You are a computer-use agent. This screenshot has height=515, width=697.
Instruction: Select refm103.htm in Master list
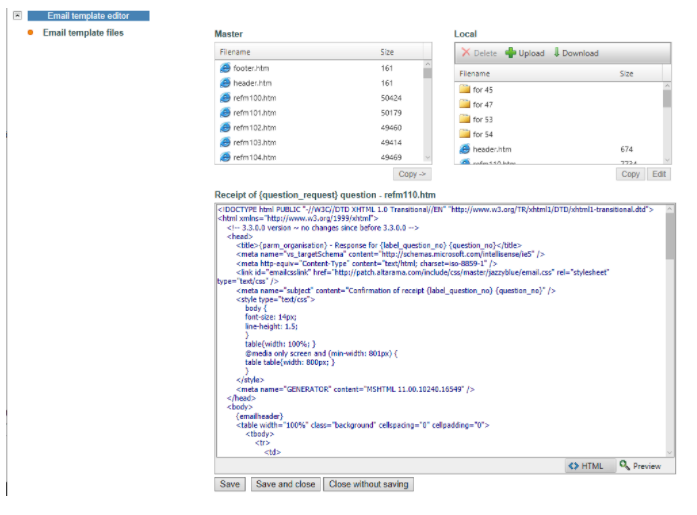255,142
